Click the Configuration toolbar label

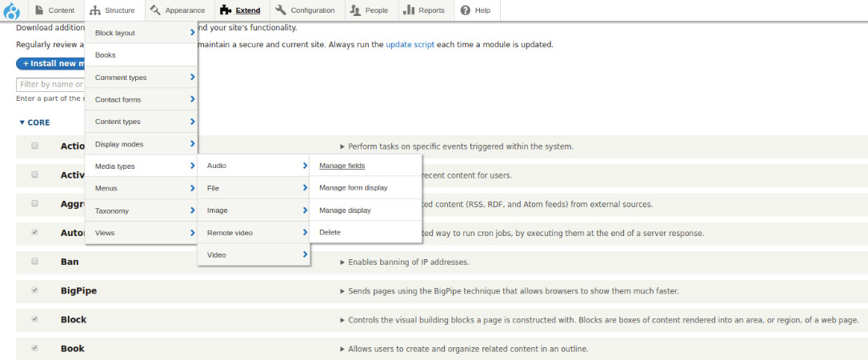312,10
